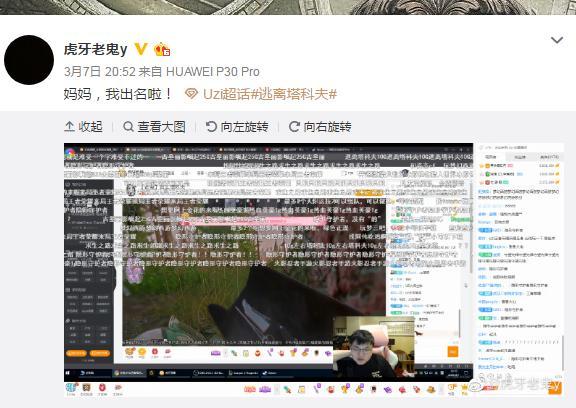Open the #逃离塔科夫# hashtag
Screen dimensions: 576x408
coord(294,94)
